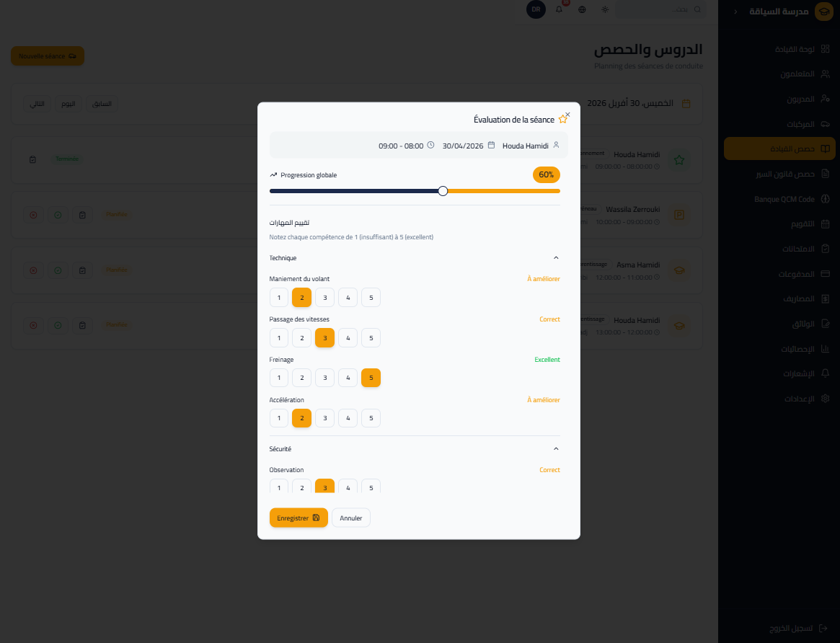Image resolution: width=840 pixels, height=643 pixels.
Task: Collapse the Sécurité section
Action: click(555, 448)
